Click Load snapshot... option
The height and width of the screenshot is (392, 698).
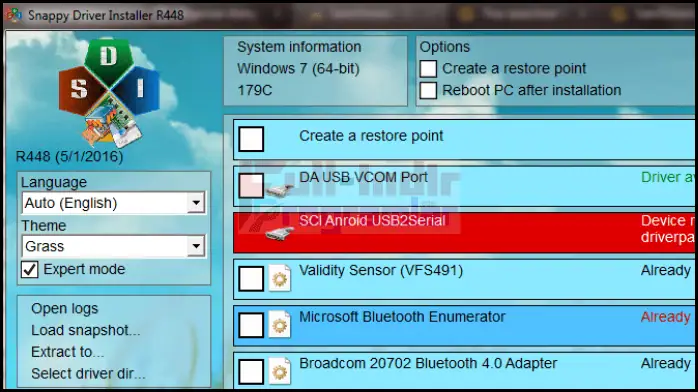tap(85, 330)
